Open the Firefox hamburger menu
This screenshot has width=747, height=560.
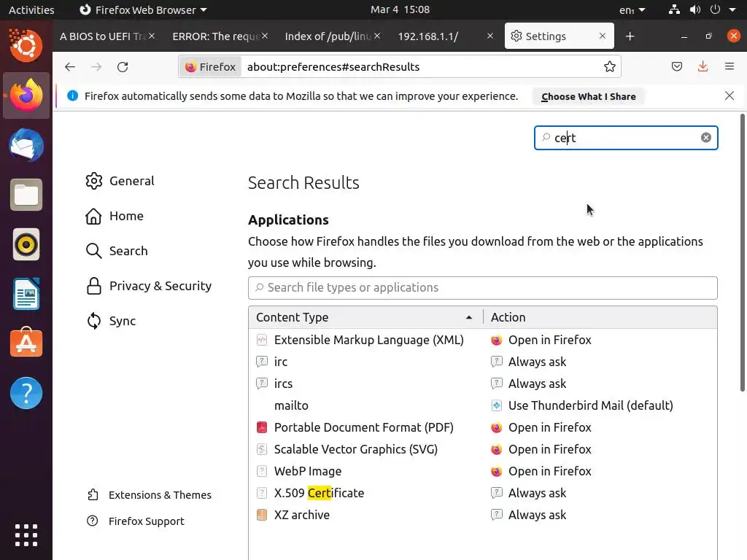[729, 67]
